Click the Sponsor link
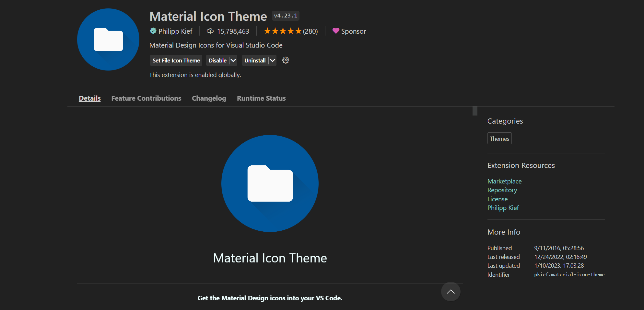 tap(353, 31)
